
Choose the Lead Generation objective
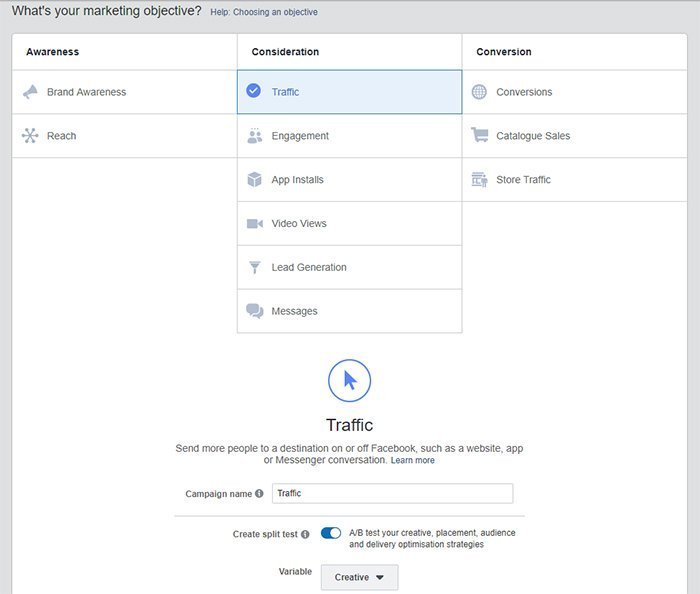(350, 267)
